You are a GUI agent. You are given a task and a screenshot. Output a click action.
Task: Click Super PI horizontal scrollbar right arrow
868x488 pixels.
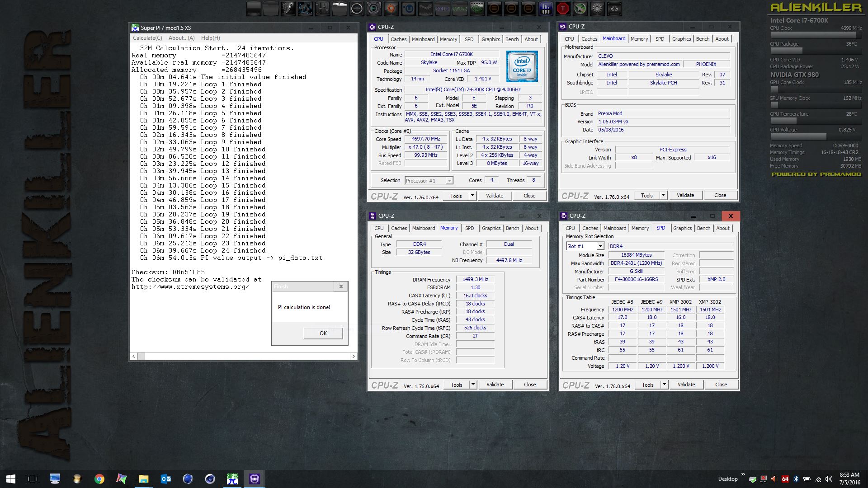coord(354,357)
